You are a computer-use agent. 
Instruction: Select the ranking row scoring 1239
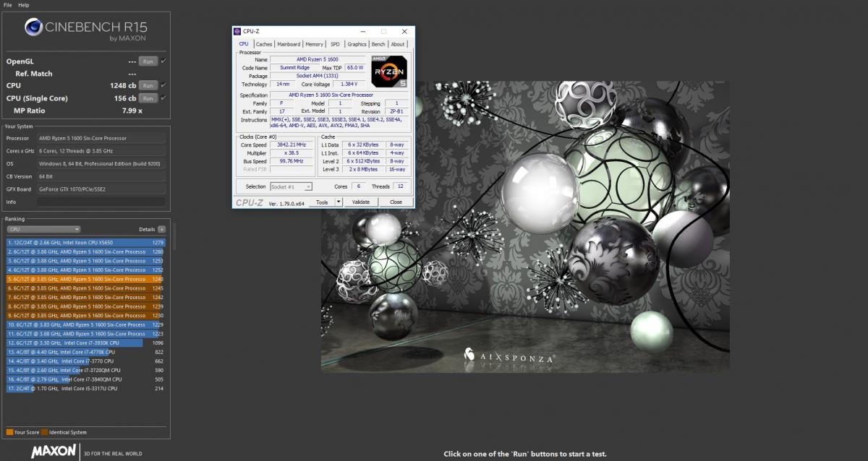(86, 306)
